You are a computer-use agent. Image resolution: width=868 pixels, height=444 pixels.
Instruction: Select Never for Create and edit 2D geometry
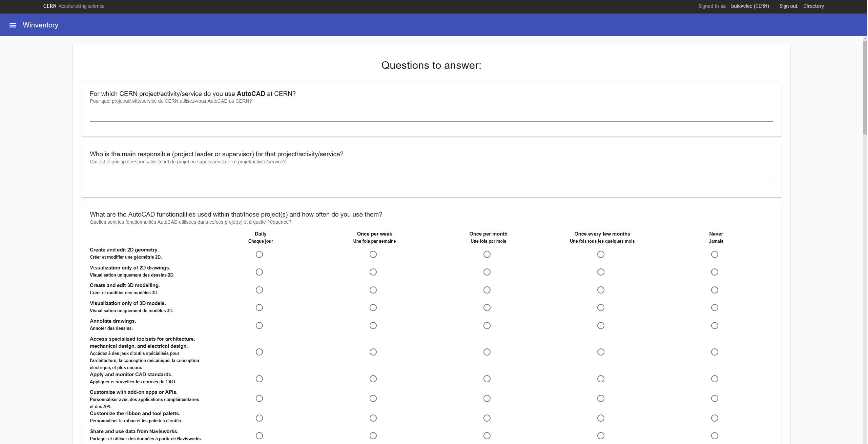715,254
